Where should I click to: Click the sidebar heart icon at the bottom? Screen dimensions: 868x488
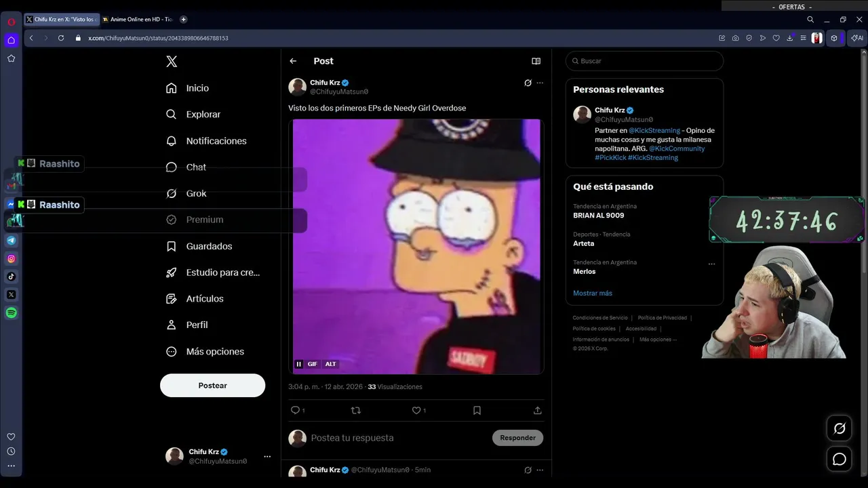point(11,436)
